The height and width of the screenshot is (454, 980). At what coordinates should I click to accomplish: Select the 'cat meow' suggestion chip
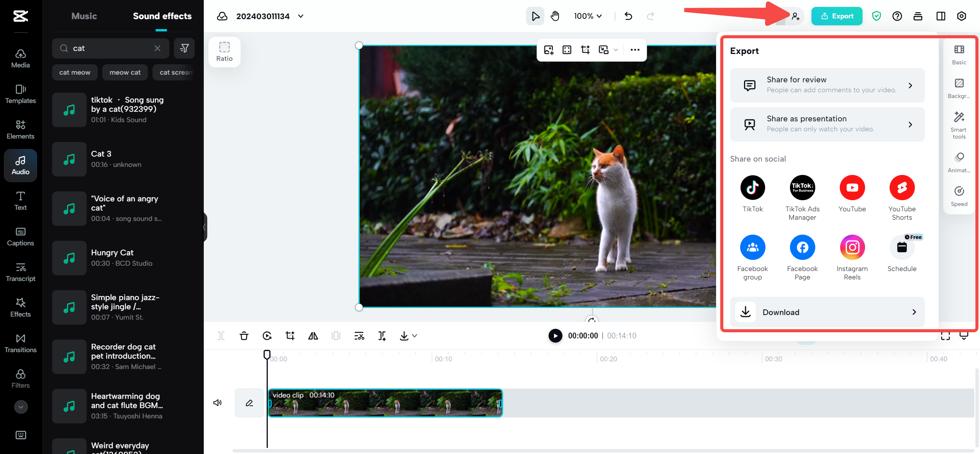75,72
